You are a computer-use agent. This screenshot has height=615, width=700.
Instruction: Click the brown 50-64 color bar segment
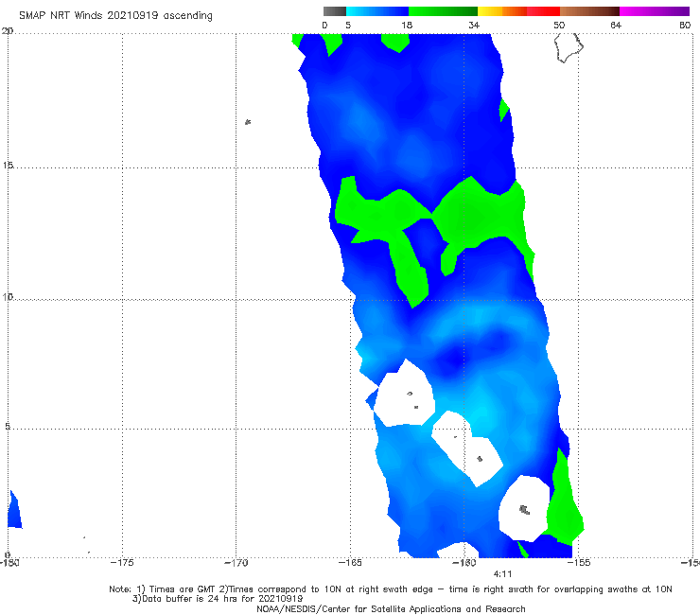click(589, 11)
